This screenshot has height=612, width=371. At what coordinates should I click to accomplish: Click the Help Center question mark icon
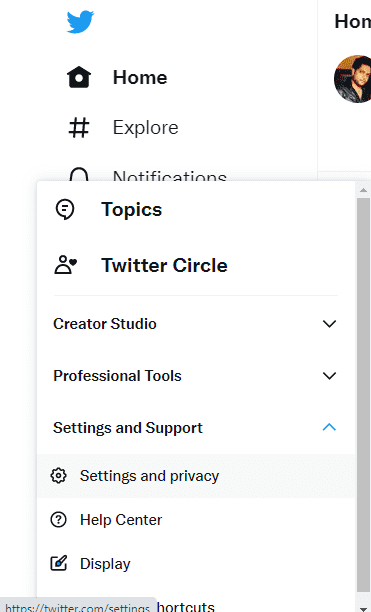59,520
